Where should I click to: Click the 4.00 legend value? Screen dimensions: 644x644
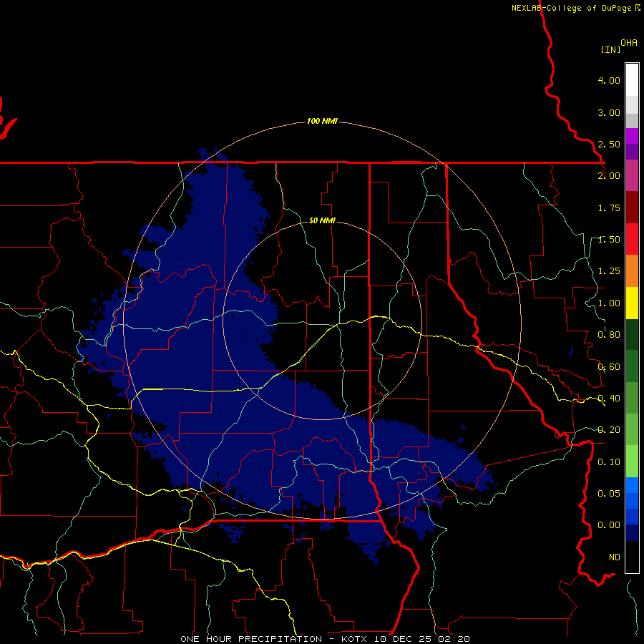pos(609,80)
